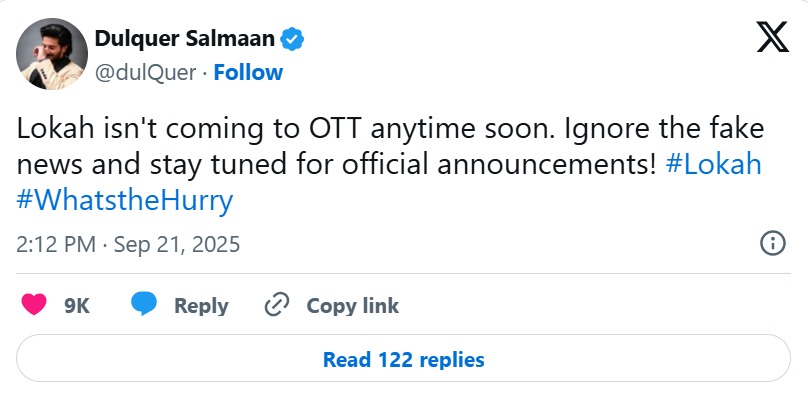This screenshot has width=808, height=400.
Task: Open the #Lokah hashtag
Action: 713,164
